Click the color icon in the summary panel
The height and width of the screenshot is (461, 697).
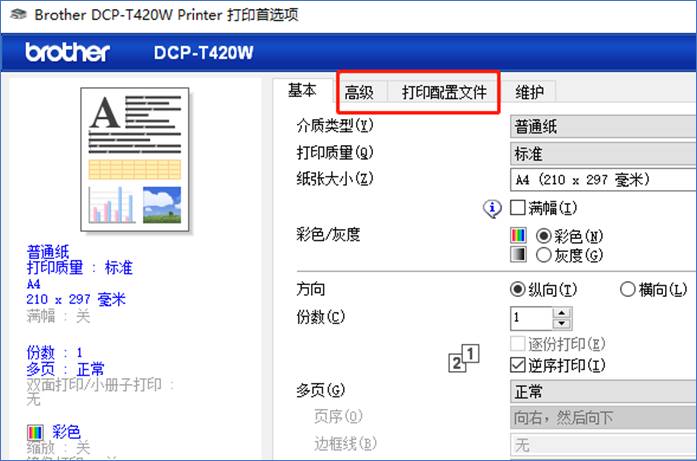[x=35, y=432]
